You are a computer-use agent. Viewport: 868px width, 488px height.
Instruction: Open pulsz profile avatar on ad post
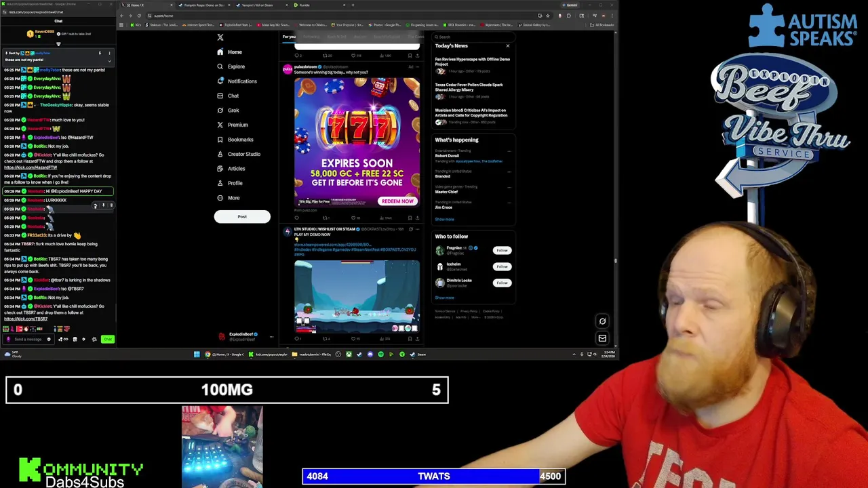(288, 69)
